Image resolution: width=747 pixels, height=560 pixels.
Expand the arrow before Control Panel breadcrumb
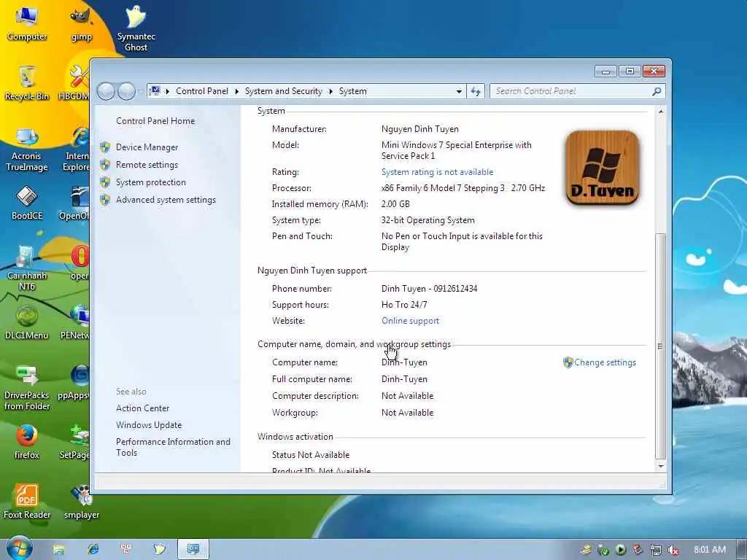coord(167,91)
